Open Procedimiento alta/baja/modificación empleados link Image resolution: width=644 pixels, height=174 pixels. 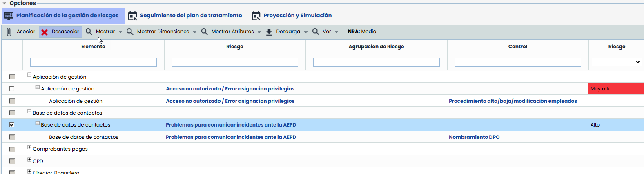pos(513,101)
